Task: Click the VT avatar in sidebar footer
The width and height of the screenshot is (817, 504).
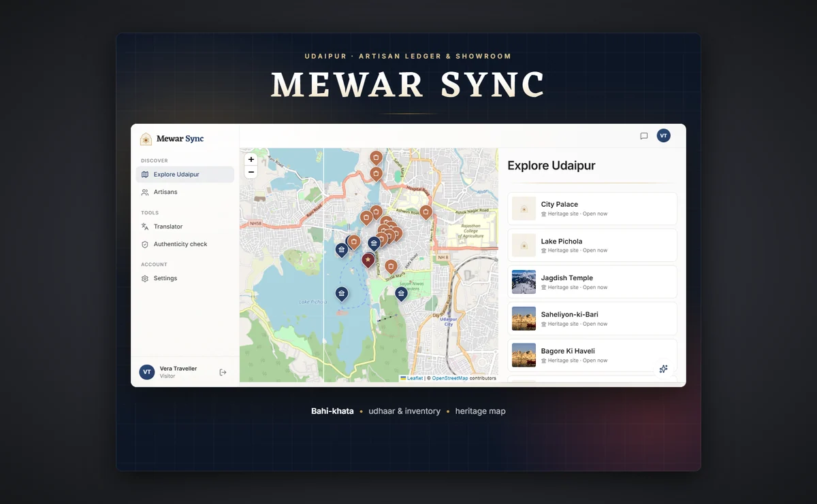Action: [x=146, y=372]
